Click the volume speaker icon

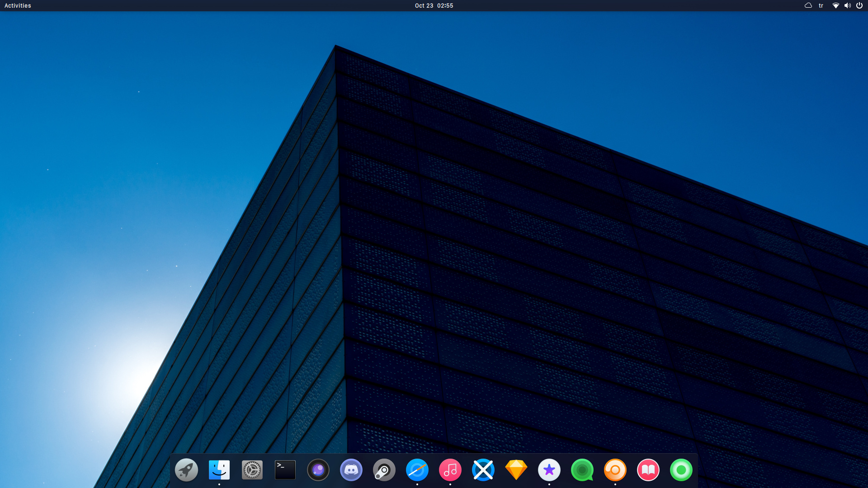[848, 5]
